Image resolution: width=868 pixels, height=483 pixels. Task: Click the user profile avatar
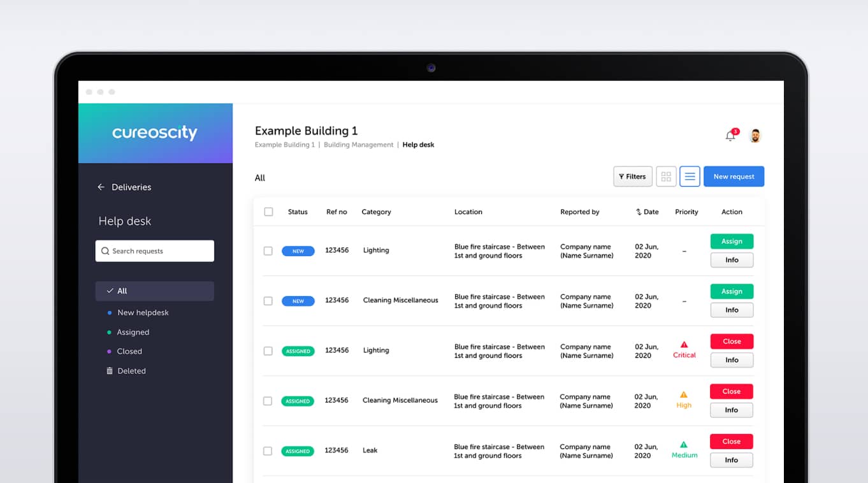point(755,136)
